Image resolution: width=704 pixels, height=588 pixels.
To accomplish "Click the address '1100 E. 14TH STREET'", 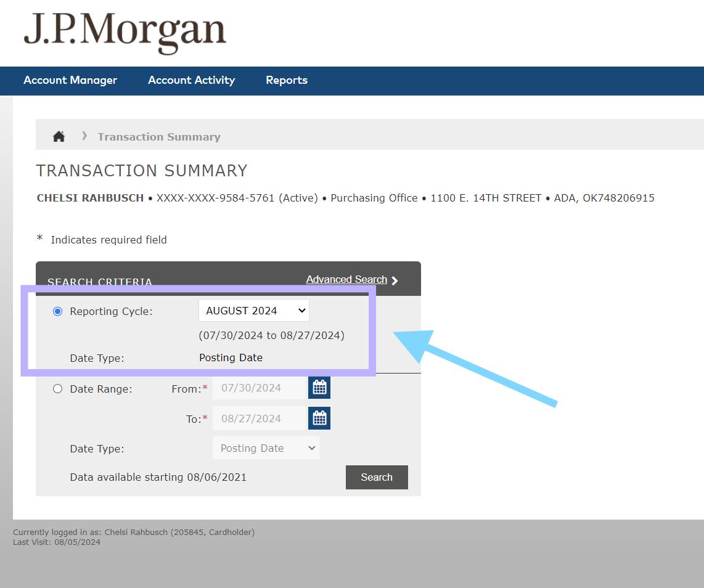I will coord(486,198).
